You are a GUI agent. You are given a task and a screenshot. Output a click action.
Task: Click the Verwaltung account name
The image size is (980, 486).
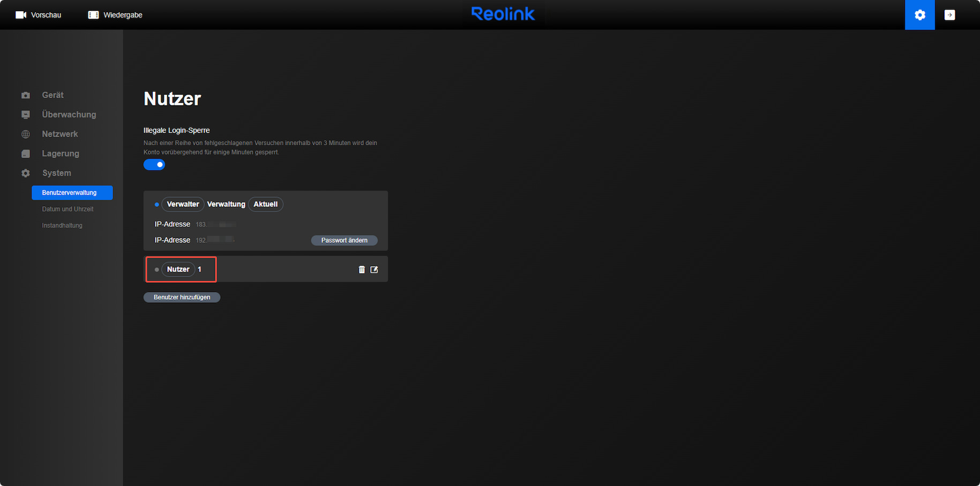(226, 204)
